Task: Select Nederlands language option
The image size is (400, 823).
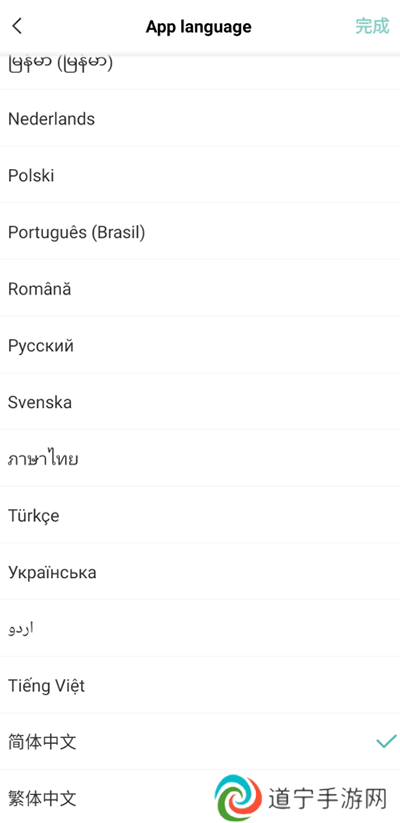Action: pyautogui.click(x=200, y=119)
